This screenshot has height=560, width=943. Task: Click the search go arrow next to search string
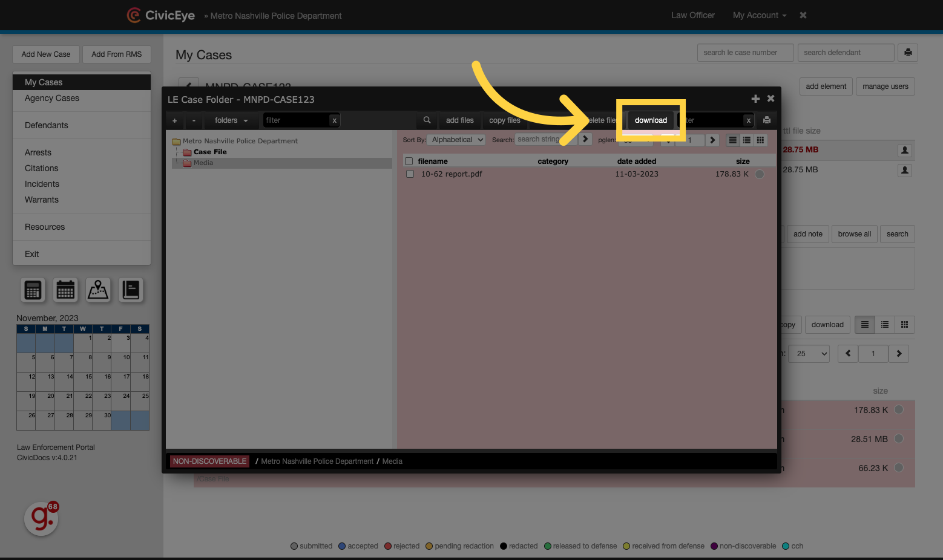[x=585, y=140]
